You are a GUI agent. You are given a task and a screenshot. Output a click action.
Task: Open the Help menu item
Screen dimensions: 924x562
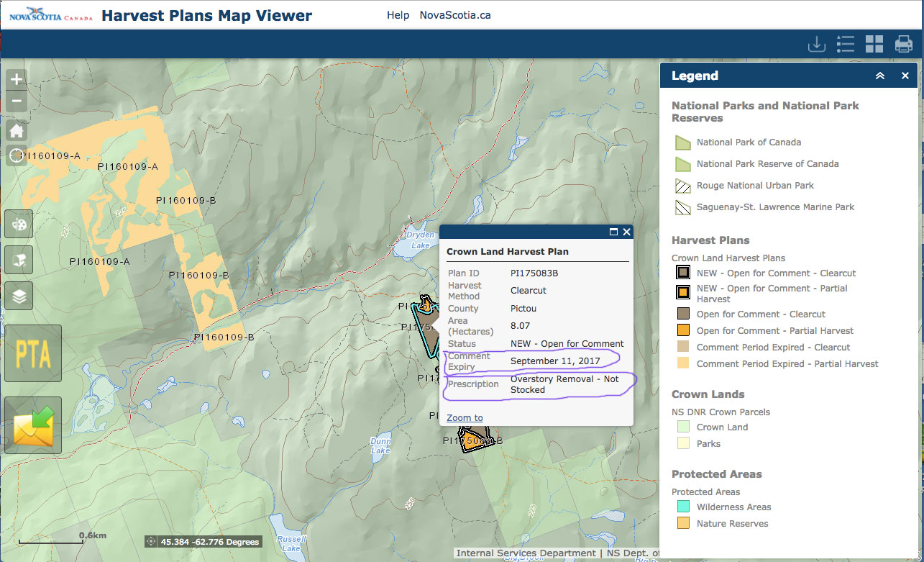398,14
